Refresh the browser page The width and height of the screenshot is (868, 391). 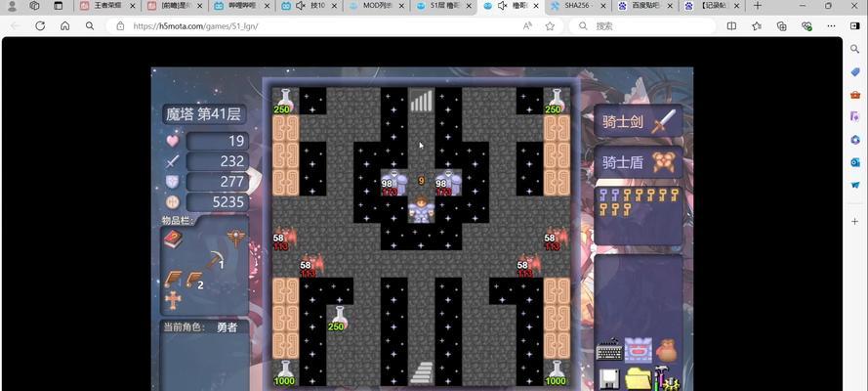[40, 26]
